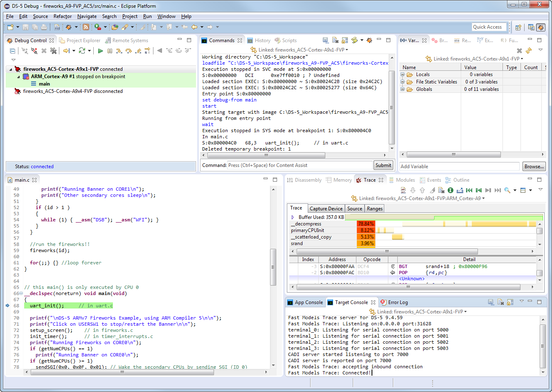Click the lock icon in App Console toolbar
This screenshot has width=552, height=392.
[510, 302]
